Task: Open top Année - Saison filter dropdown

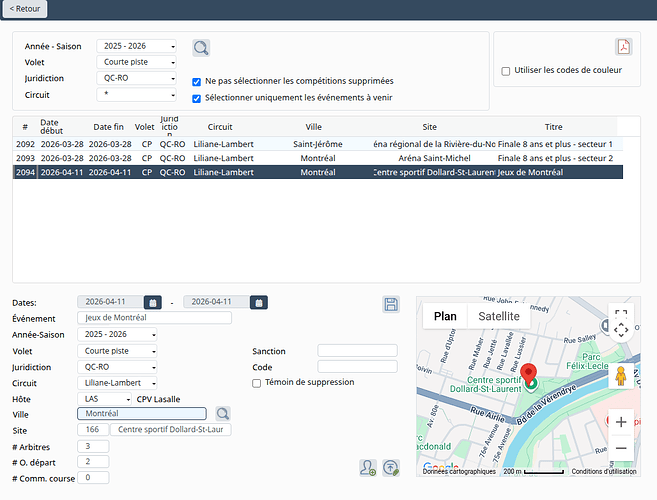Action: coord(136,46)
